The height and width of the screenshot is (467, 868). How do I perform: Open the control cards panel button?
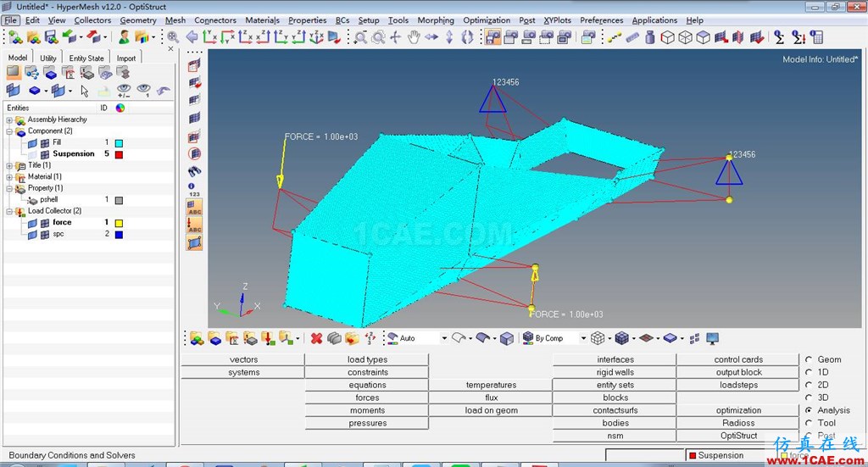point(738,359)
